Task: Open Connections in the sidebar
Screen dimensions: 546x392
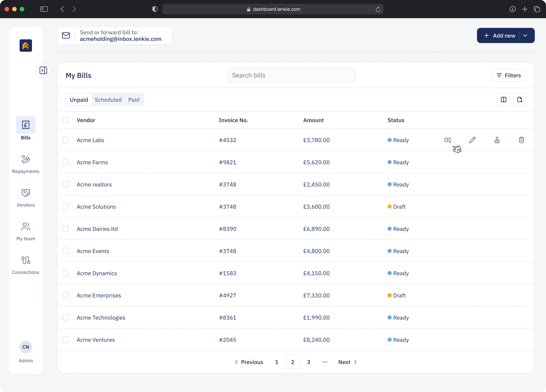Action: tap(26, 265)
